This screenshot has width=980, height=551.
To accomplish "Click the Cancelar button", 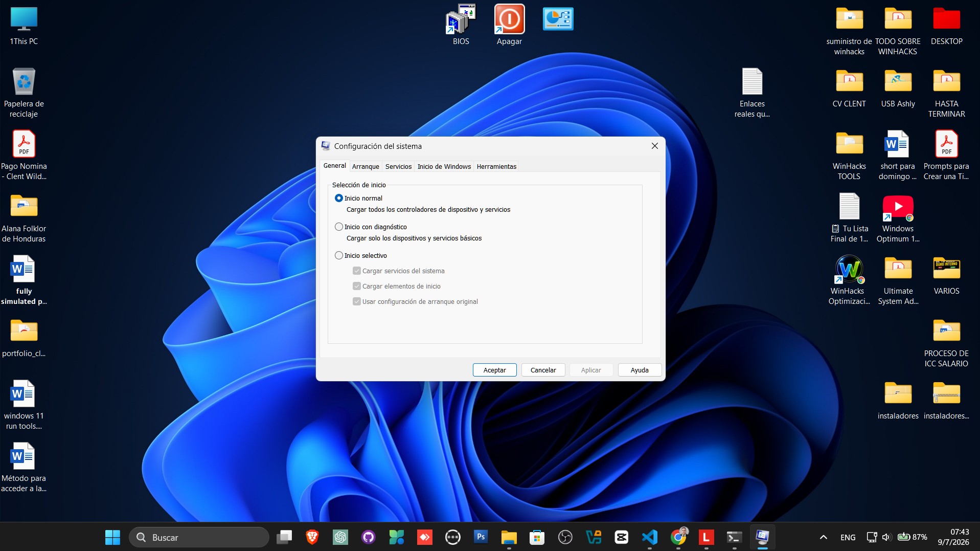I will pos(543,370).
